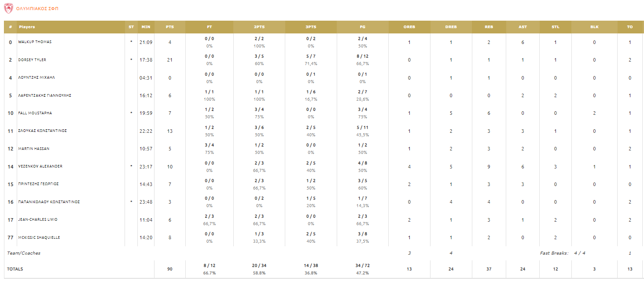This screenshot has height=281, width=644.
Task: Select the TO column header
Action: point(630,27)
